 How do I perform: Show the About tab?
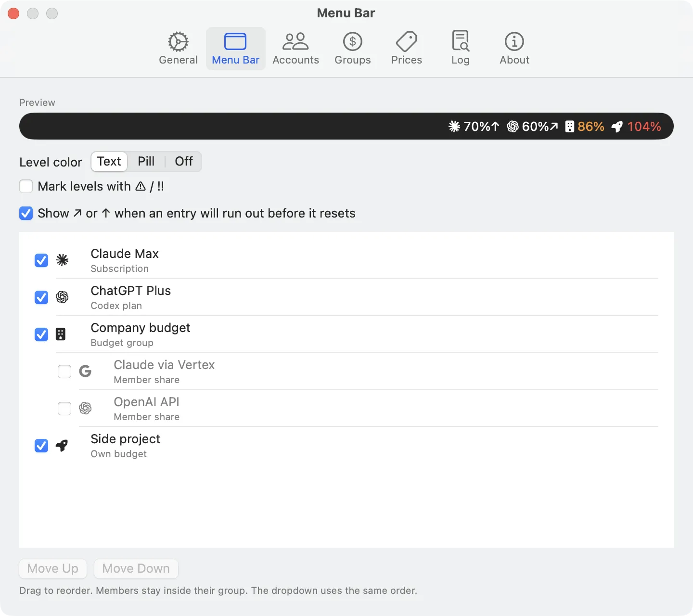(514, 49)
